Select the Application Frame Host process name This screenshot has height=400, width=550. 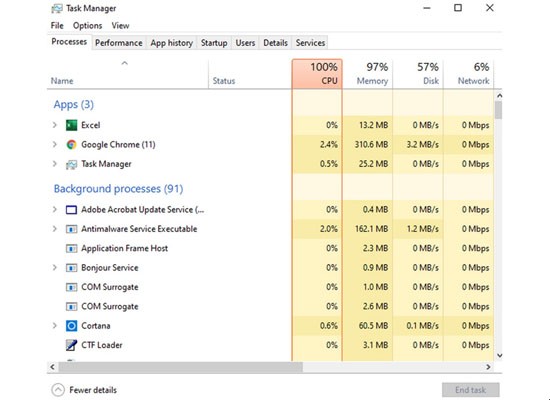[x=125, y=248]
